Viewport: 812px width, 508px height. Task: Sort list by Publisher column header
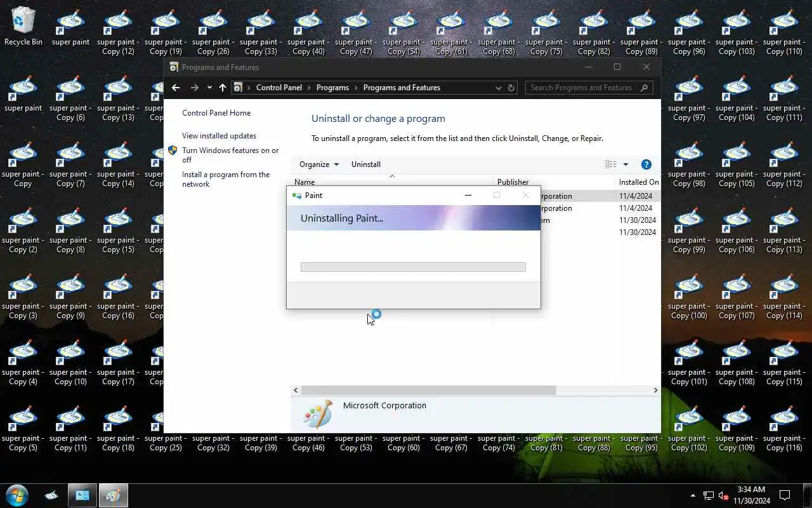click(554, 182)
